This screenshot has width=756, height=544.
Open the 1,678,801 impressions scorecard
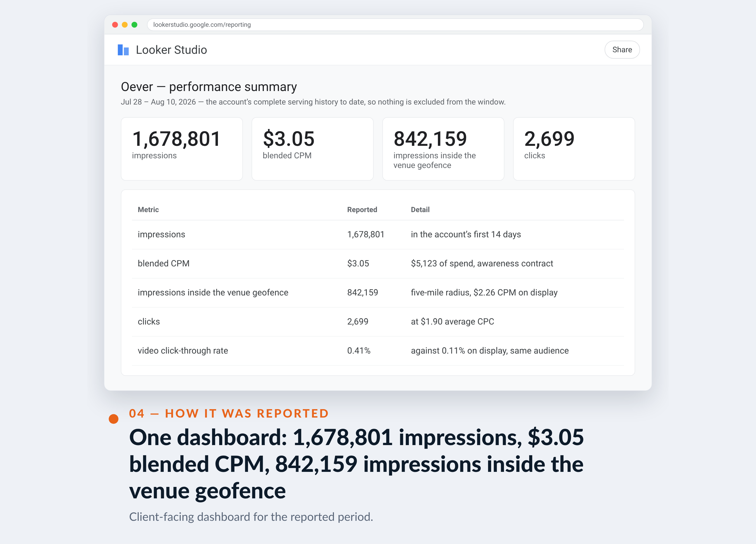(x=182, y=149)
